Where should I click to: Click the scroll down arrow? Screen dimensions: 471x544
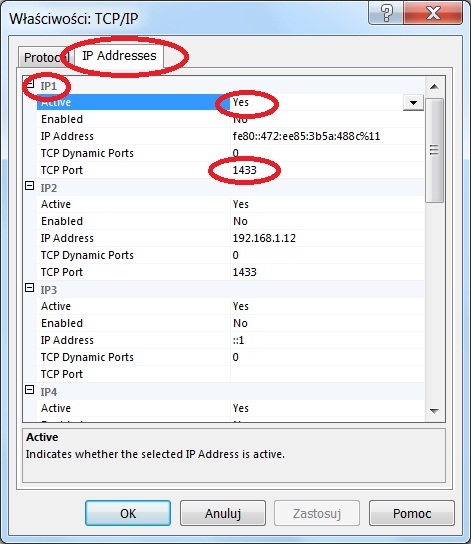(434, 411)
